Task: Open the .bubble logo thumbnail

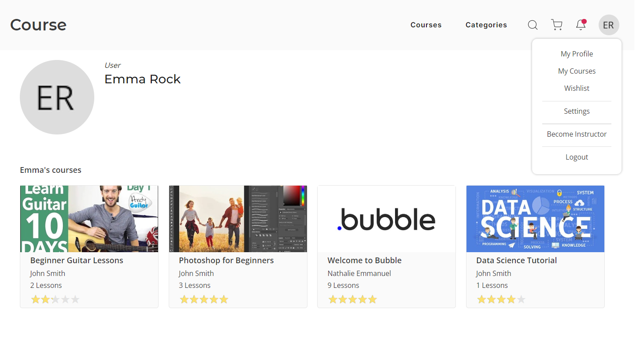Action: click(x=386, y=219)
